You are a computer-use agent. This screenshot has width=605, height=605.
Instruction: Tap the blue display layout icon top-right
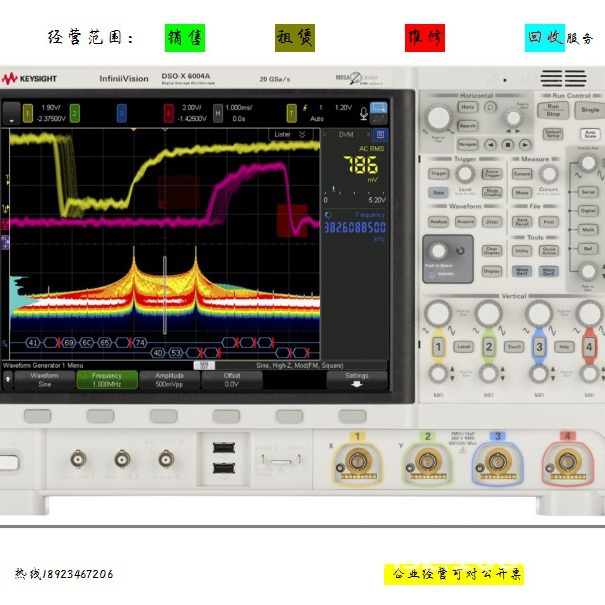click(x=379, y=108)
